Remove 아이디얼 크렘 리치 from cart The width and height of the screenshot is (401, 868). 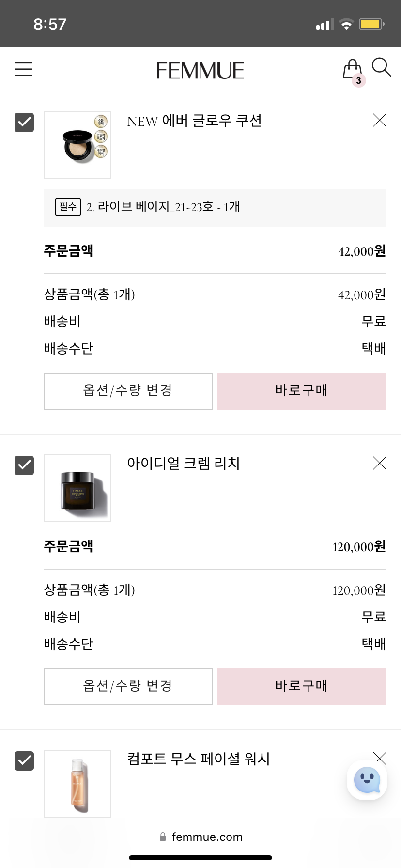click(380, 463)
